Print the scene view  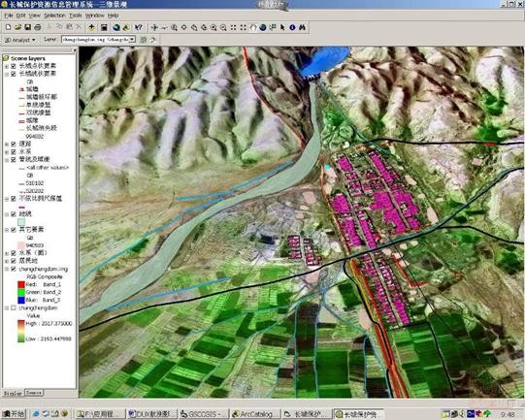[38, 27]
